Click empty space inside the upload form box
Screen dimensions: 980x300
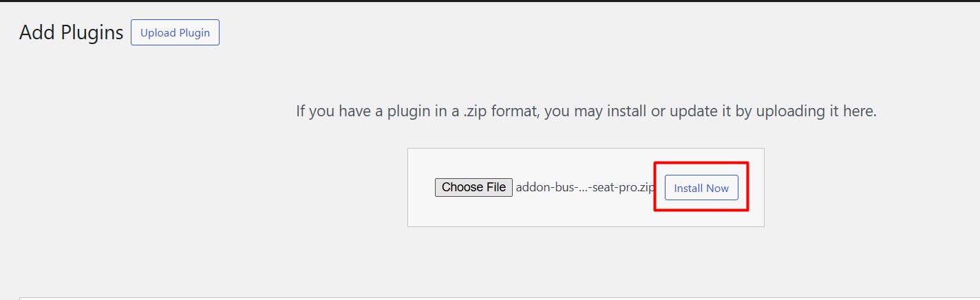point(585,212)
